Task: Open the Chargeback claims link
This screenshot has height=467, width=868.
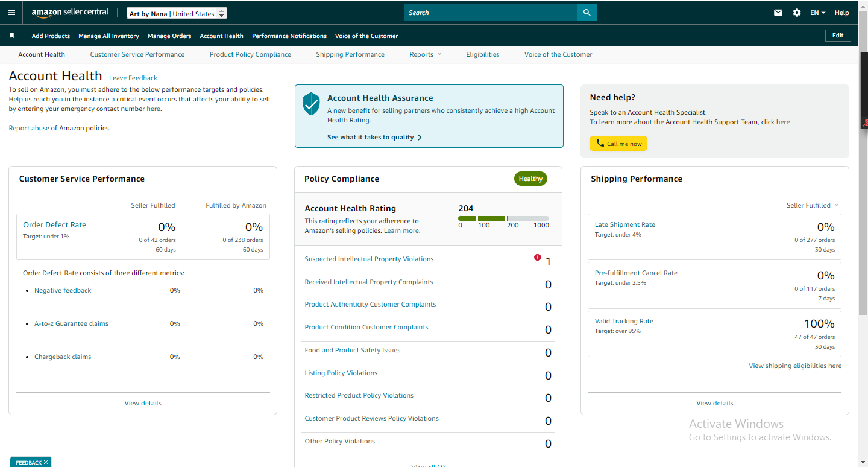Action: click(x=63, y=357)
